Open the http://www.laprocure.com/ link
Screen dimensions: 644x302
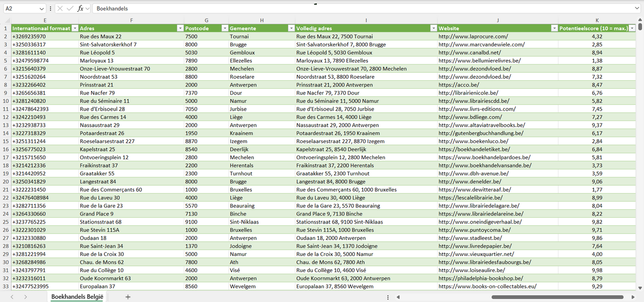[x=473, y=37]
